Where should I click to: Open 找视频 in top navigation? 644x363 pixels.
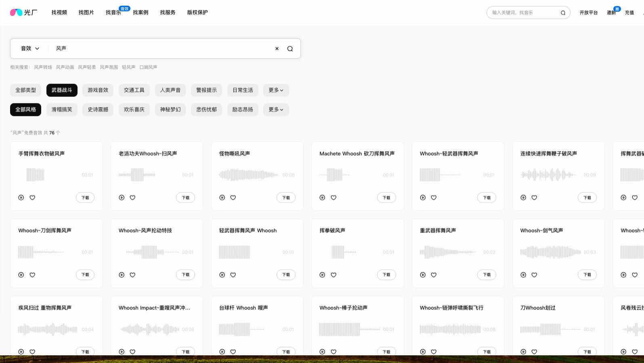(59, 13)
